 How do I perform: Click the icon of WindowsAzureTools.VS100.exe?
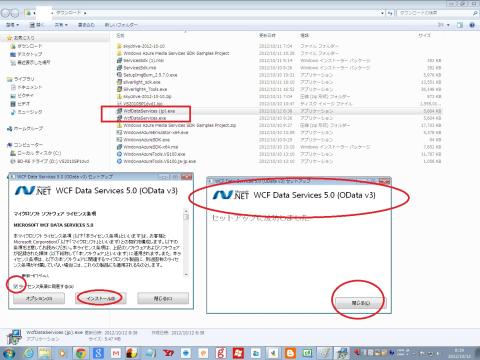coord(119,154)
